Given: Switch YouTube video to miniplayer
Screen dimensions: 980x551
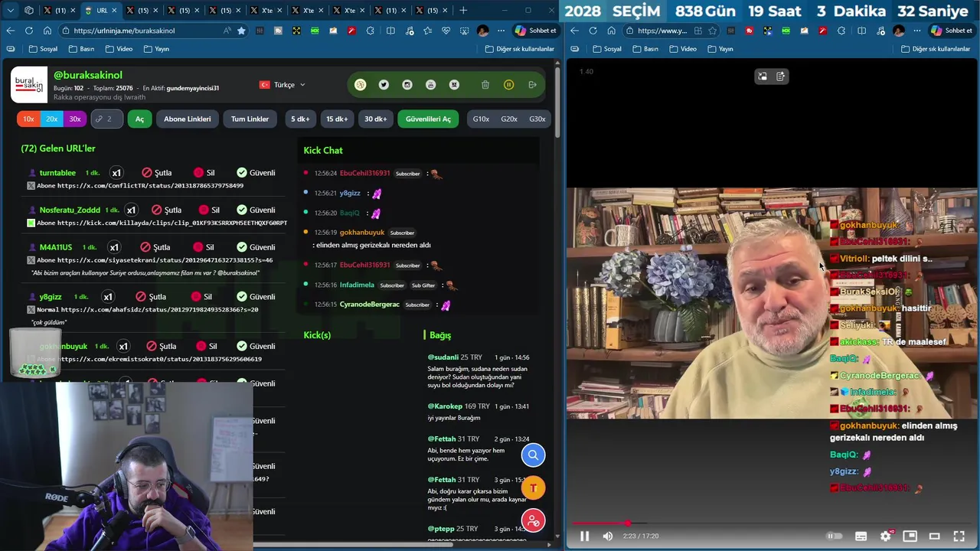Looking at the screenshot, I should coord(910,536).
